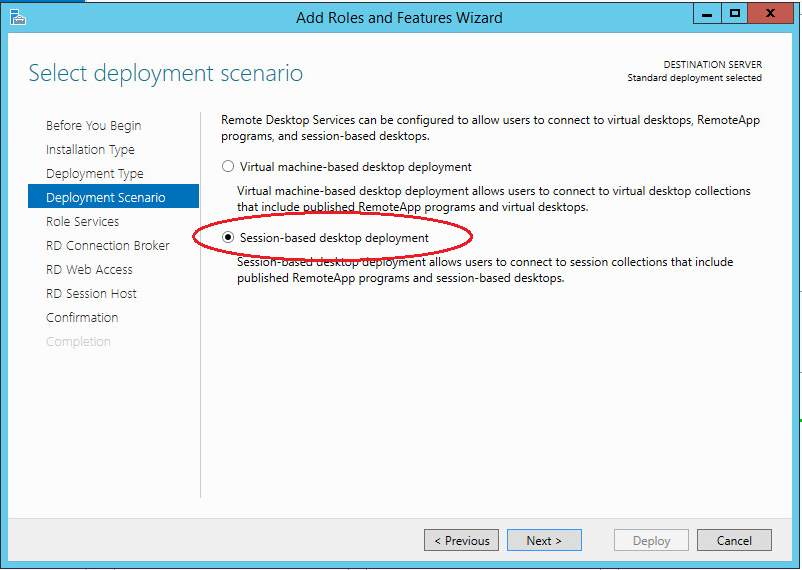Open the RD Web Access step
802x570 pixels.
click(x=89, y=270)
